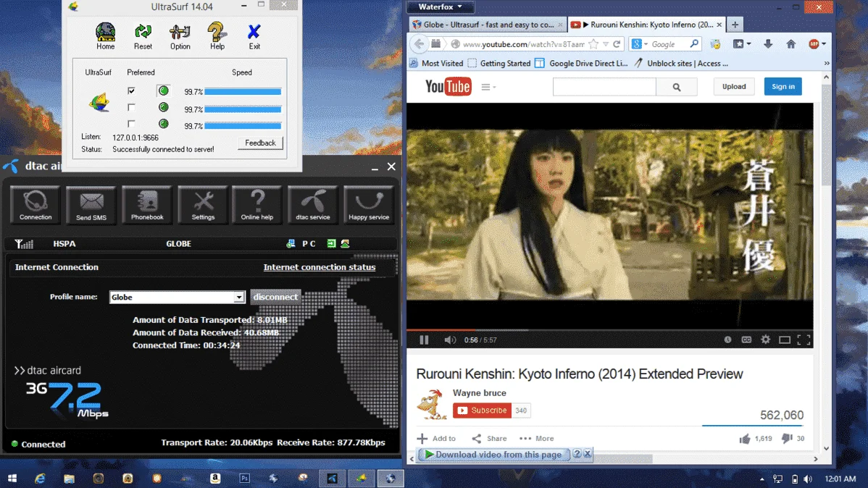868x488 pixels.
Task: Click Add to under the video
Action: (x=437, y=438)
